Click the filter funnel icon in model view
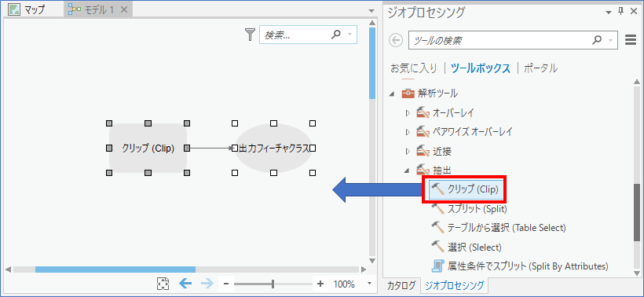The image size is (644, 297). [x=250, y=35]
